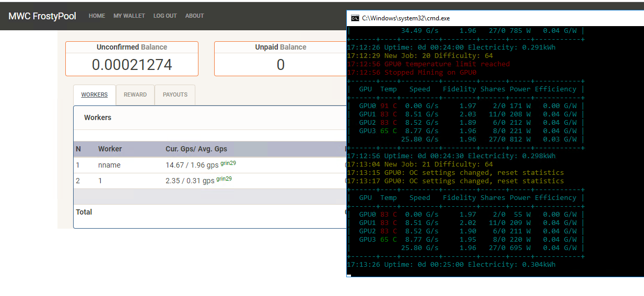644x296 pixels.
Task: Select the Unpaid Balance value 0
Action: 280,65
